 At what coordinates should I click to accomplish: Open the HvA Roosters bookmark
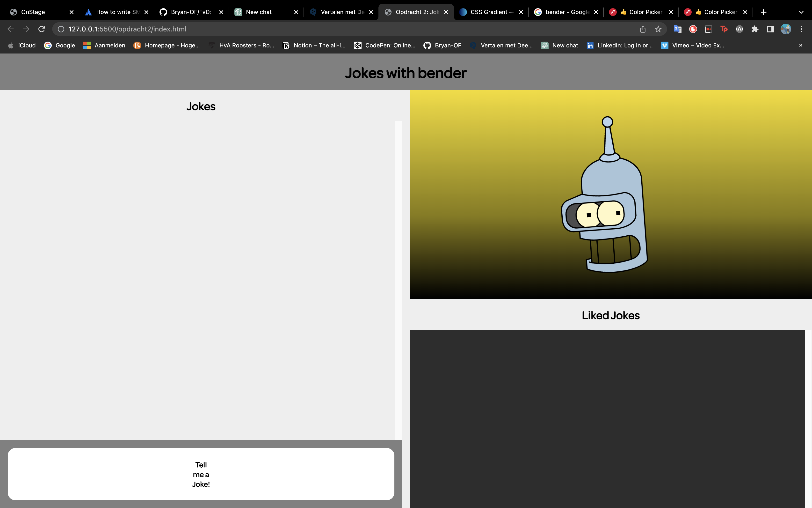point(241,45)
